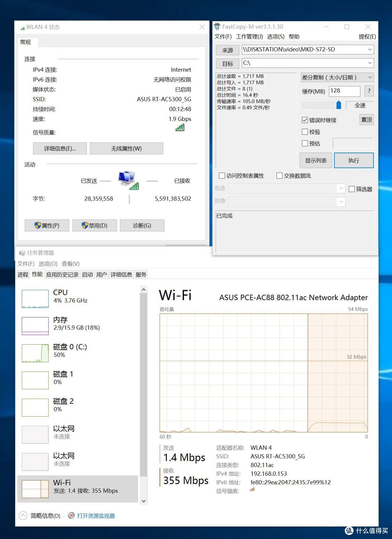
Task: Click the signal quality bars icon in WLAN status
Action: click(x=180, y=127)
